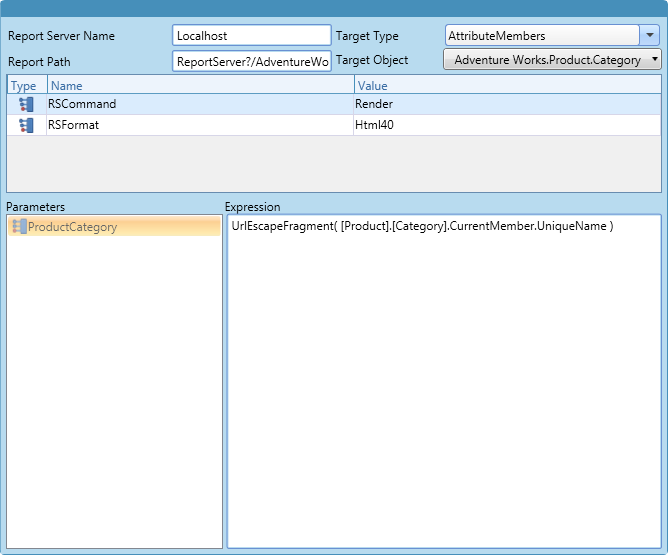The height and width of the screenshot is (555, 668).
Task: Click the Report Path input field
Action: pyautogui.click(x=252, y=61)
